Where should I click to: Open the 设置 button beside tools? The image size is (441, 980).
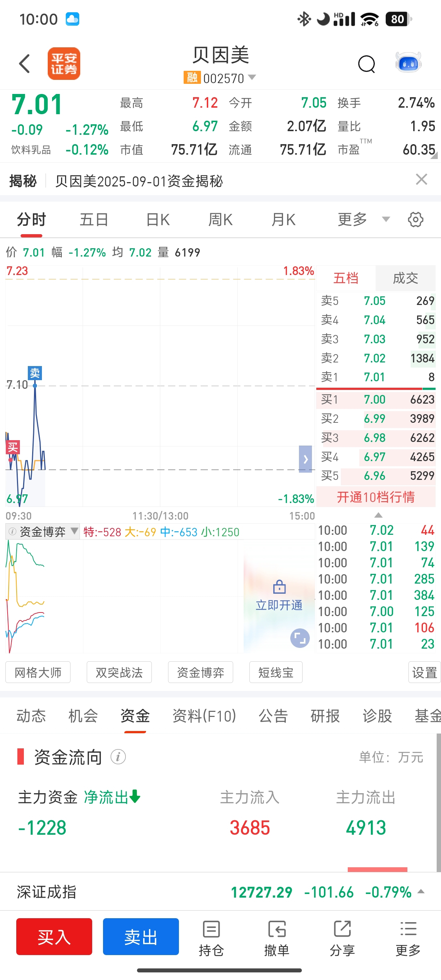(424, 672)
